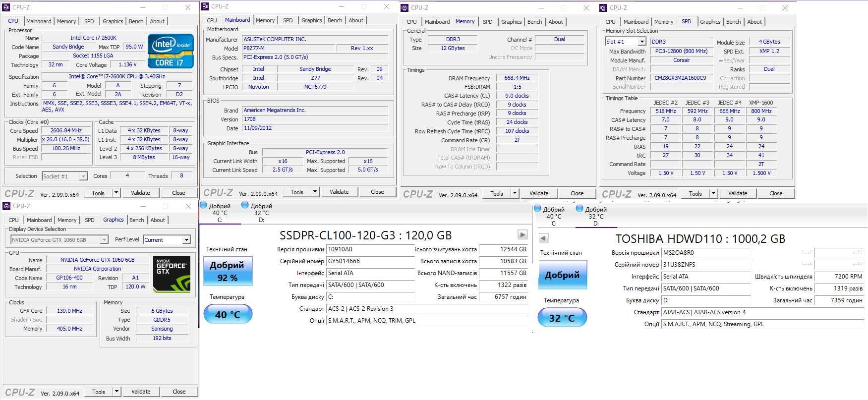Click the CPU-Z title bar icon in the processor window
868x400 pixels.
click(6, 7)
